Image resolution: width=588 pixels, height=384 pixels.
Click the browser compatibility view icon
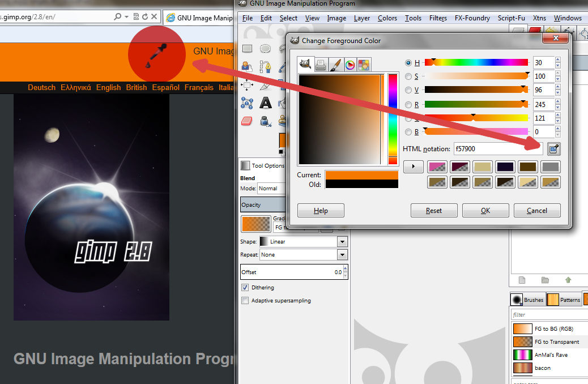point(136,16)
